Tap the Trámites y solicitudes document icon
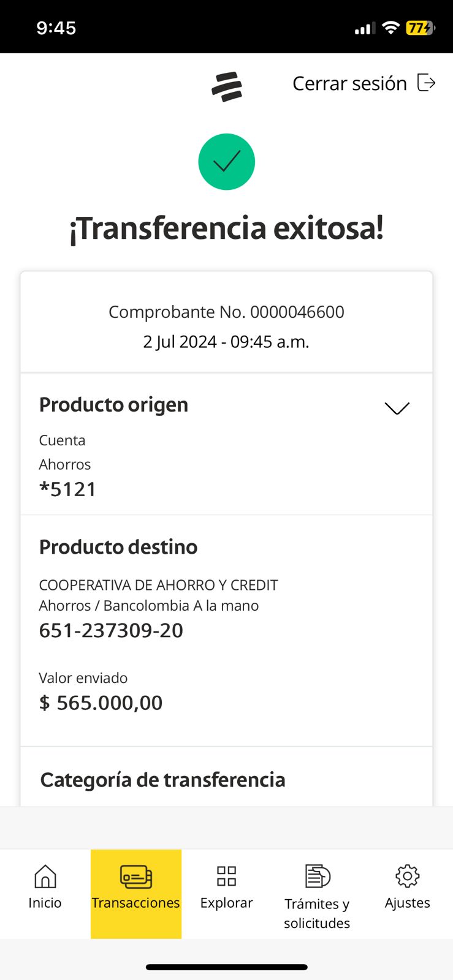Viewport: 453px width, 980px height. click(317, 876)
